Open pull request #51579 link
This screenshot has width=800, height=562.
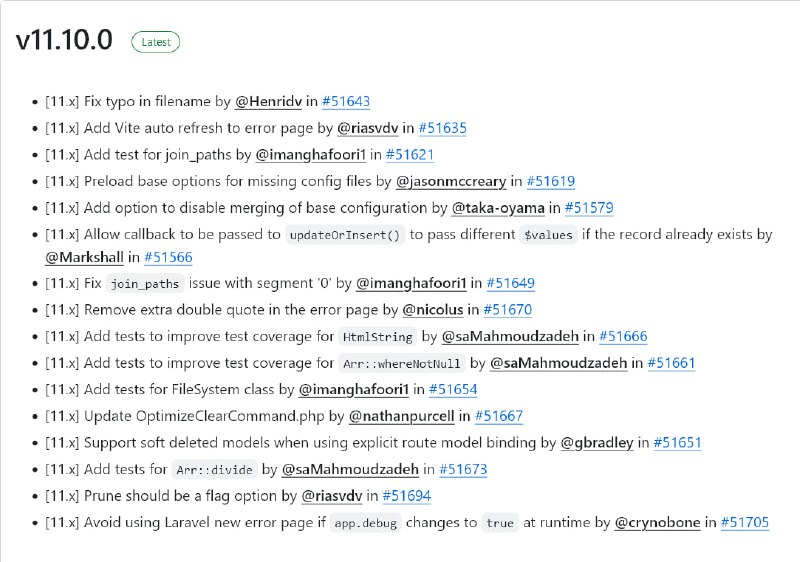[589, 208]
